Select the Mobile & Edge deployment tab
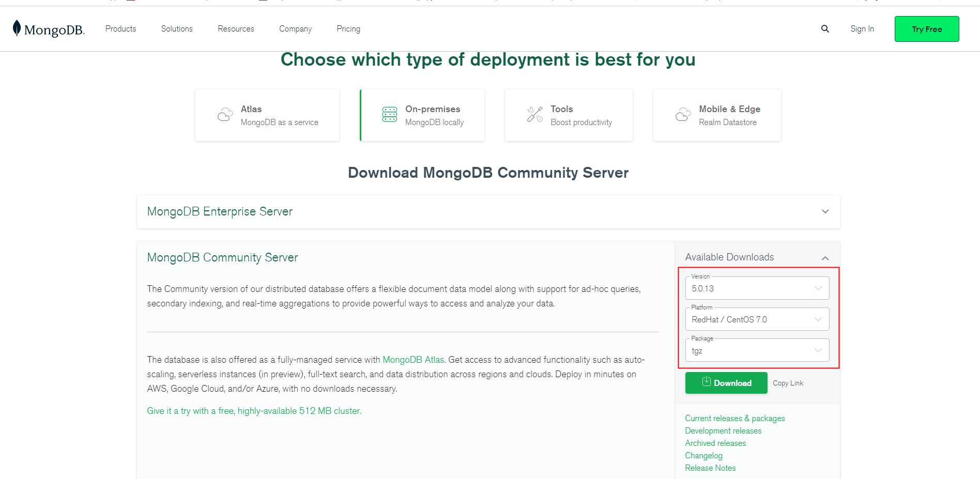Image resolution: width=980 pixels, height=479 pixels. point(717,115)
